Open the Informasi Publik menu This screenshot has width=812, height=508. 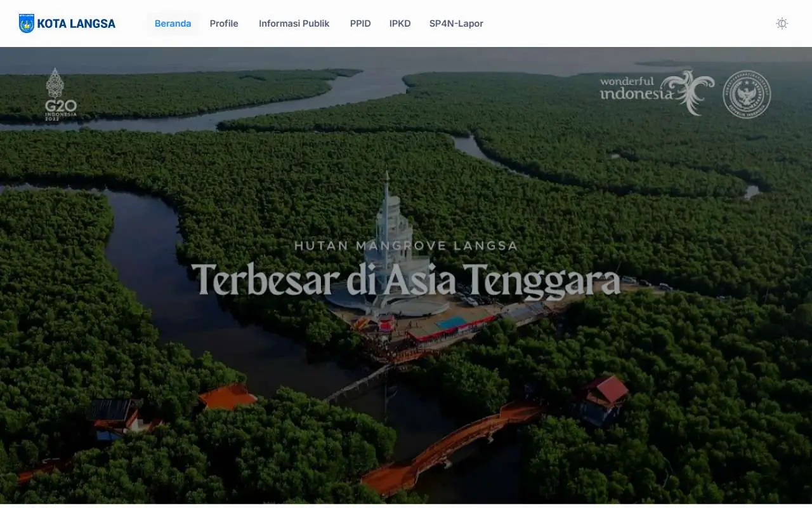tap(294, 23)
